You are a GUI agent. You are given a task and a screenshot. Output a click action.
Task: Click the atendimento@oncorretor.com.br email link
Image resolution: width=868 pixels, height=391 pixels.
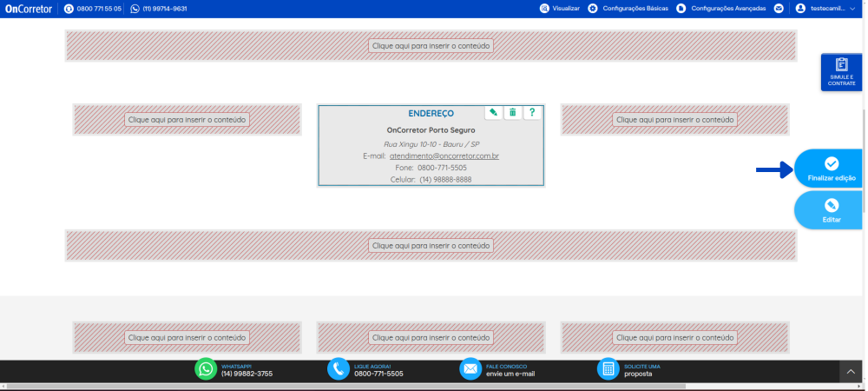click(444, 156)
